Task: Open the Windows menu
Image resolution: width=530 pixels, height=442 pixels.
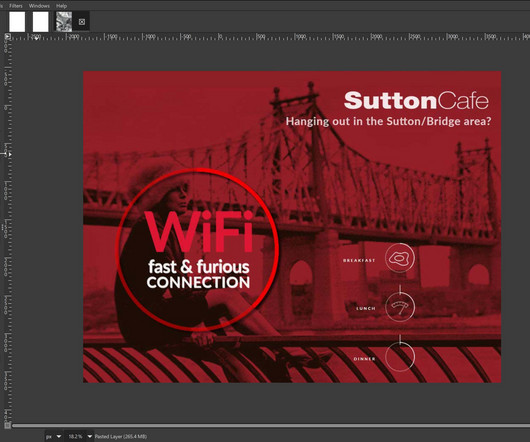Action: coord(39,6)
